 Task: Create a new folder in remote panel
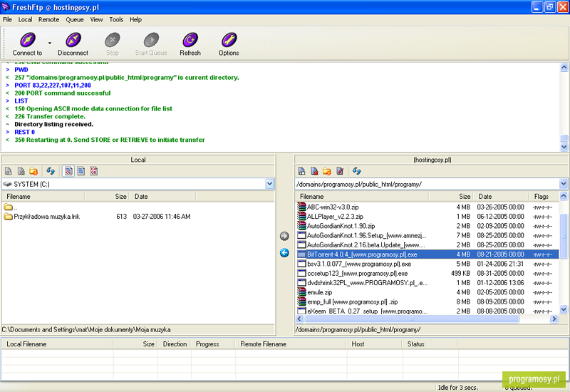(x=327, y=171)
